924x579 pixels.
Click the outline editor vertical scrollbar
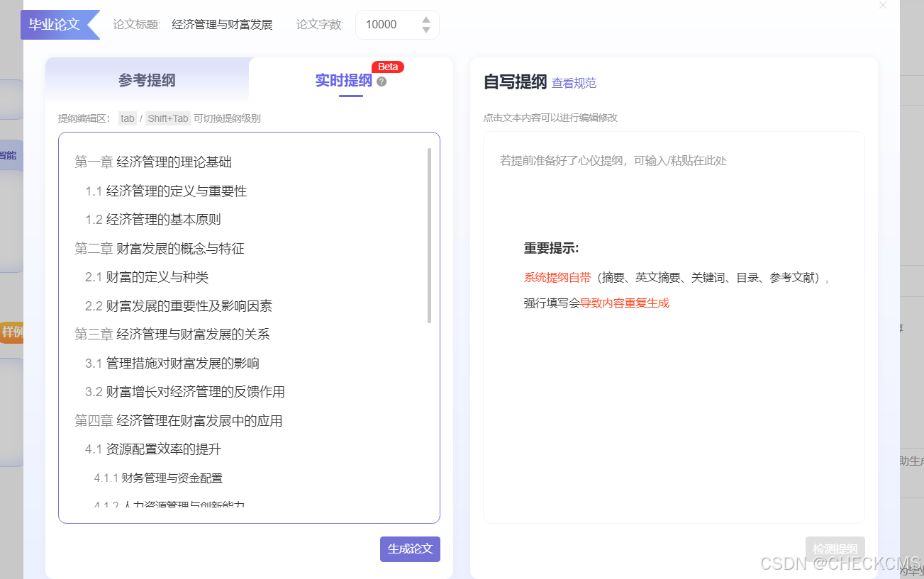[x=429, y=235]
